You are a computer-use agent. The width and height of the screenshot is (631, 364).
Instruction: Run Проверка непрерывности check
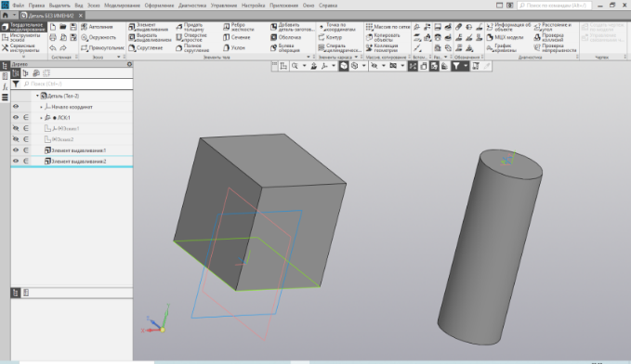click(555, 48)
